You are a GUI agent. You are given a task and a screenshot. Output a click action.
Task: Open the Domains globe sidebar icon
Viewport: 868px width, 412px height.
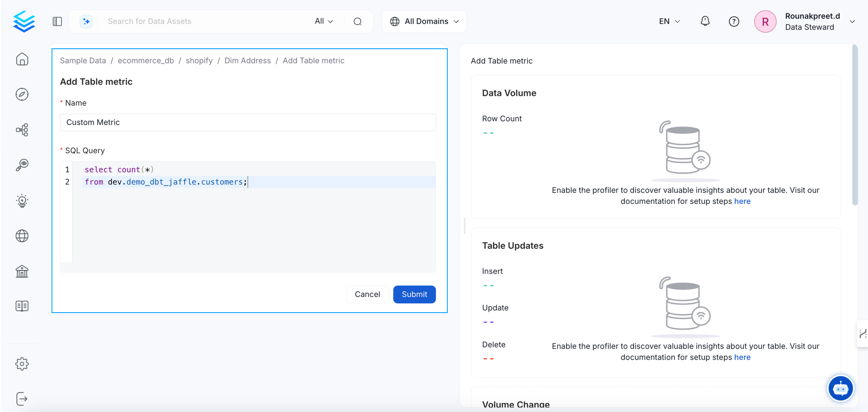click(22, 236)
